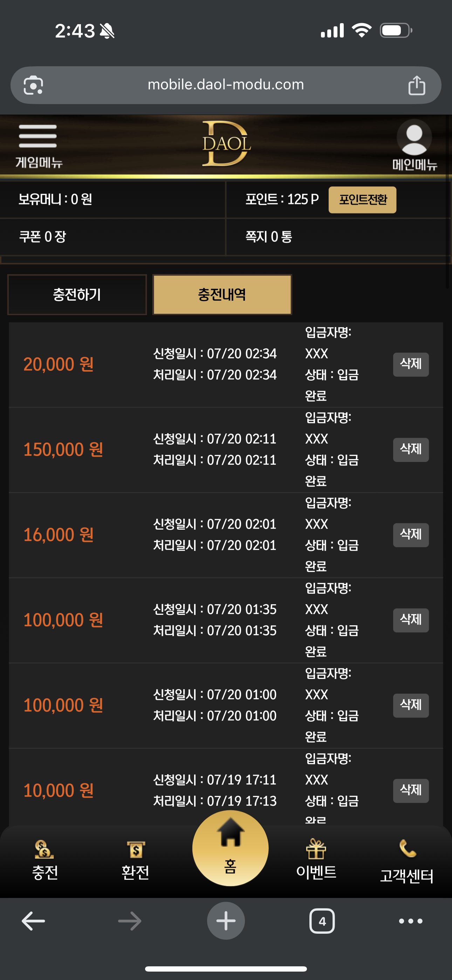Open the 게임메뉴 hamburger menu
The width and height of the screenshot is (452, 980).
click(x=38, y=146)
